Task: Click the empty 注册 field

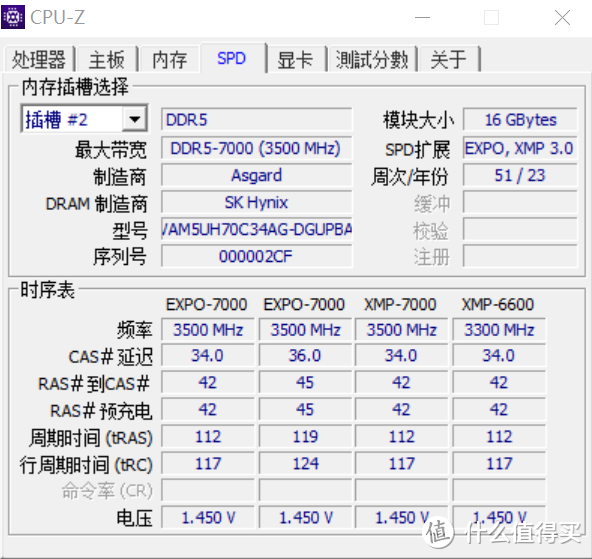Action: [520, 256]
